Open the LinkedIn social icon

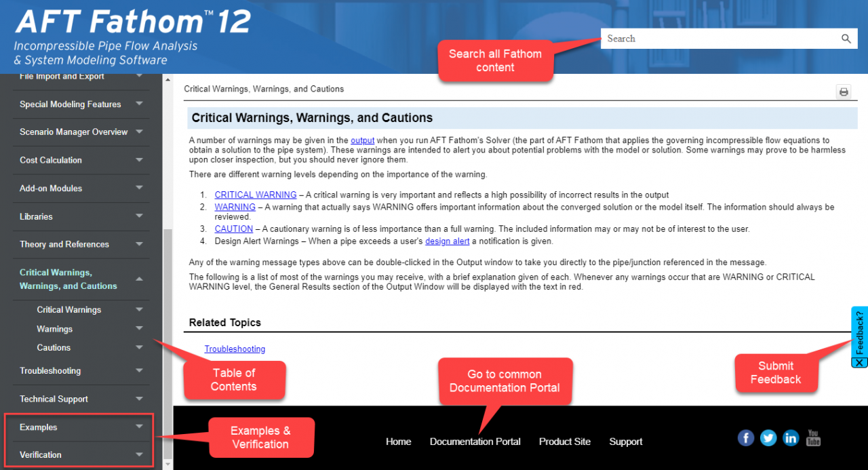click(x=791, y=437)
